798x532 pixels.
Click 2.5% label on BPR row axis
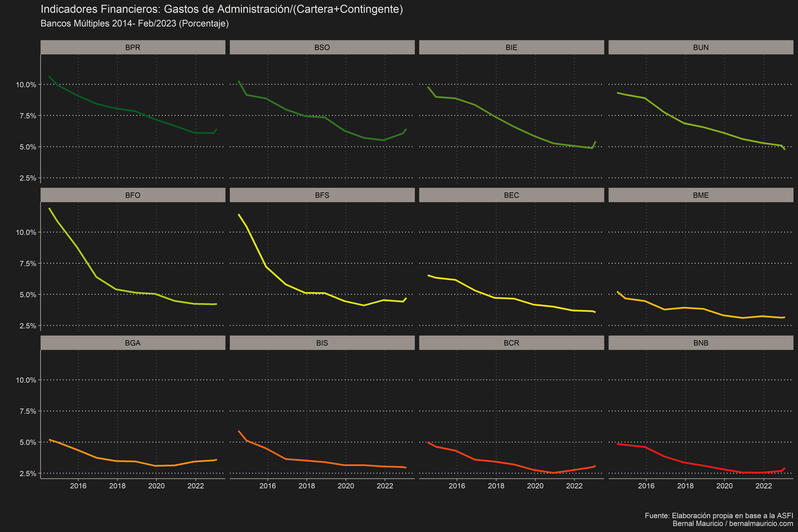[x=28, y=178]
